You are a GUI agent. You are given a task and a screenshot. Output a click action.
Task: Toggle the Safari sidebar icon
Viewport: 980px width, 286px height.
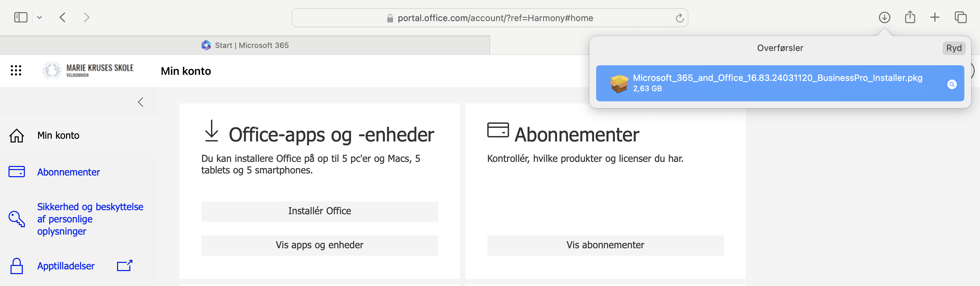[20, 17]
